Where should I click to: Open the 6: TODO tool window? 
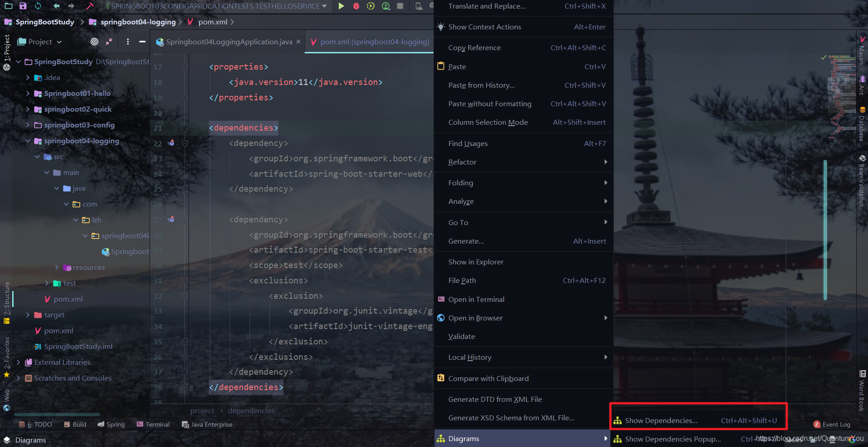click(35, 424)
